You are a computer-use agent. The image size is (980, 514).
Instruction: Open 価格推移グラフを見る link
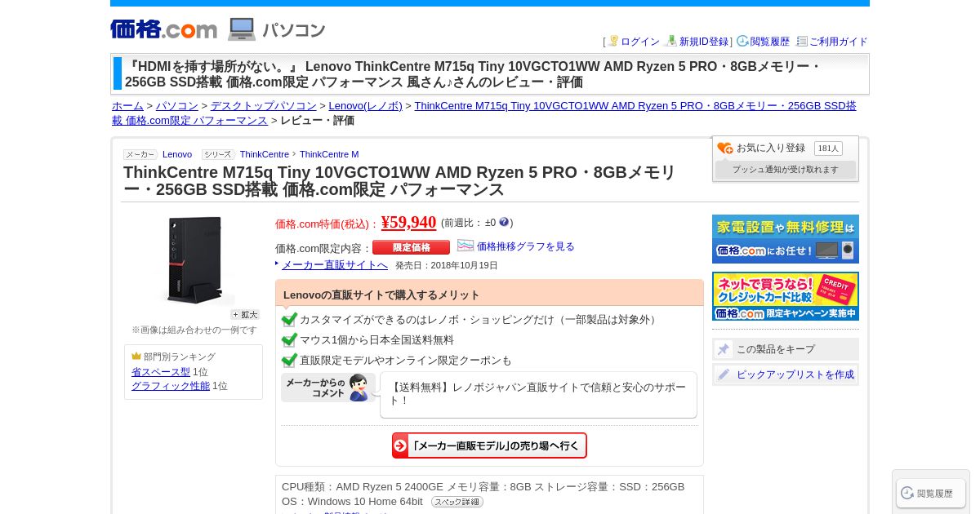pos(526,246)
